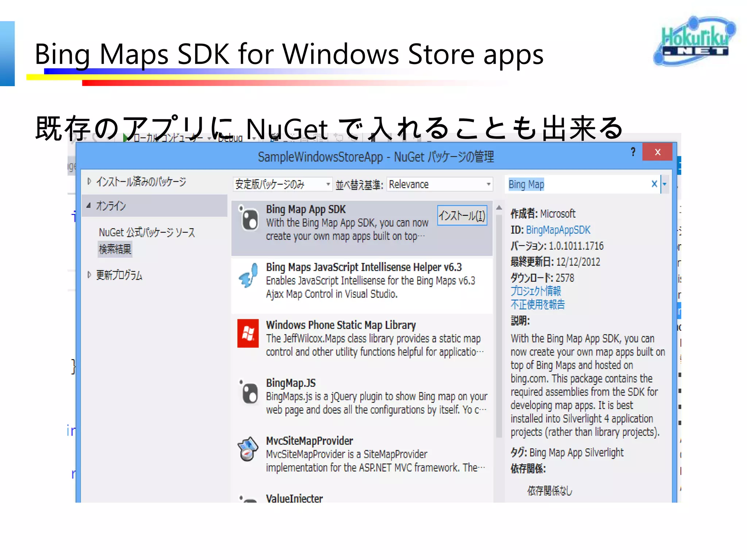Collapse the オンライン section
Viewport: 747px width, 560px height.
[x=89, y=206]
